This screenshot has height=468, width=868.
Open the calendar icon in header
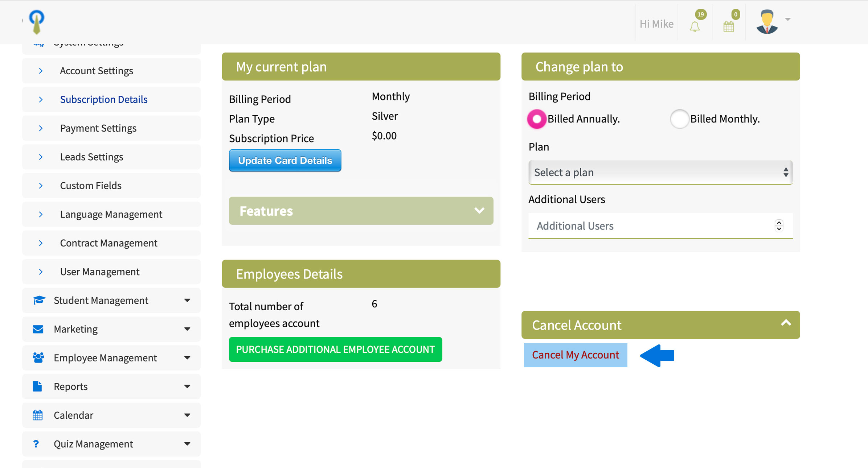(728, 26)
